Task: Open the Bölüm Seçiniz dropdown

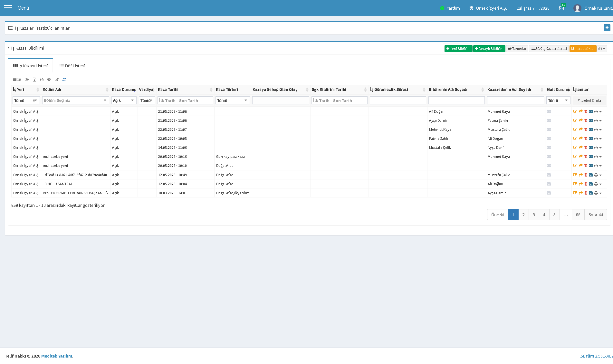Action: [x=76, y=101]
